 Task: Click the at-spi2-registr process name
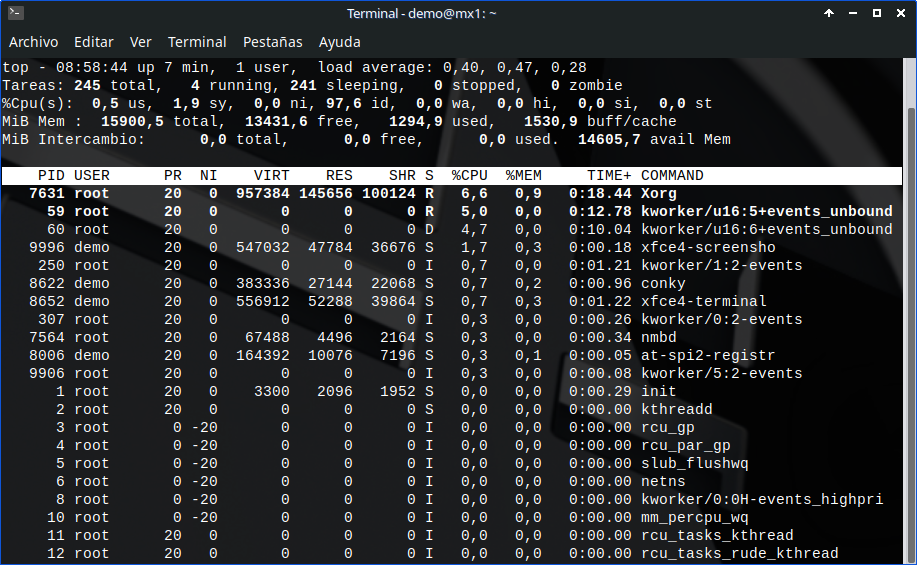[x=708, y=356]
